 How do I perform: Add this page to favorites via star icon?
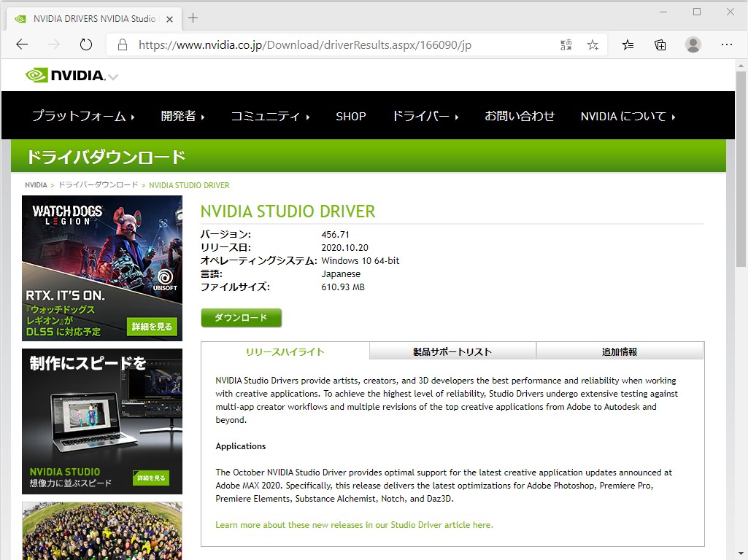click(x=593, y=44)
